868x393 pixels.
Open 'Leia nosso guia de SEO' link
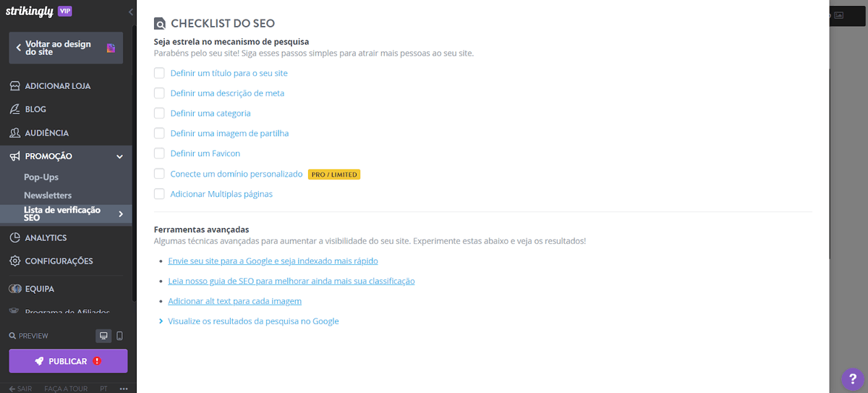(292, 281)
